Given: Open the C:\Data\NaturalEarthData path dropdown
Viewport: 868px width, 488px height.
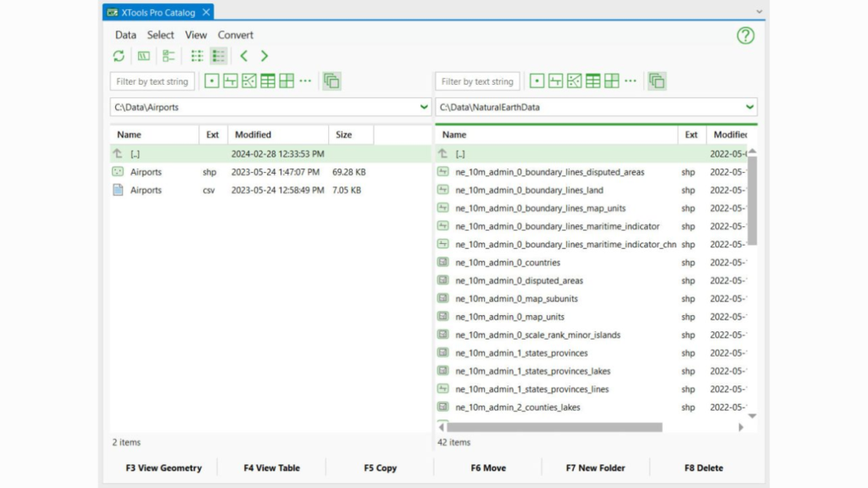Looking at the screenshot, I should pyautogui.click(x=748, y=108).
